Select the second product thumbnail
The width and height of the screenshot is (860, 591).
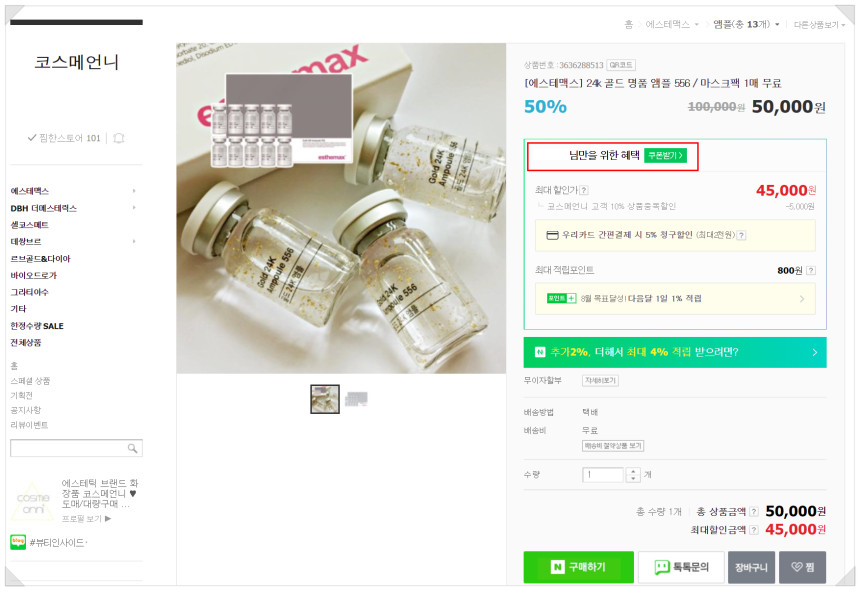point(357,399)
